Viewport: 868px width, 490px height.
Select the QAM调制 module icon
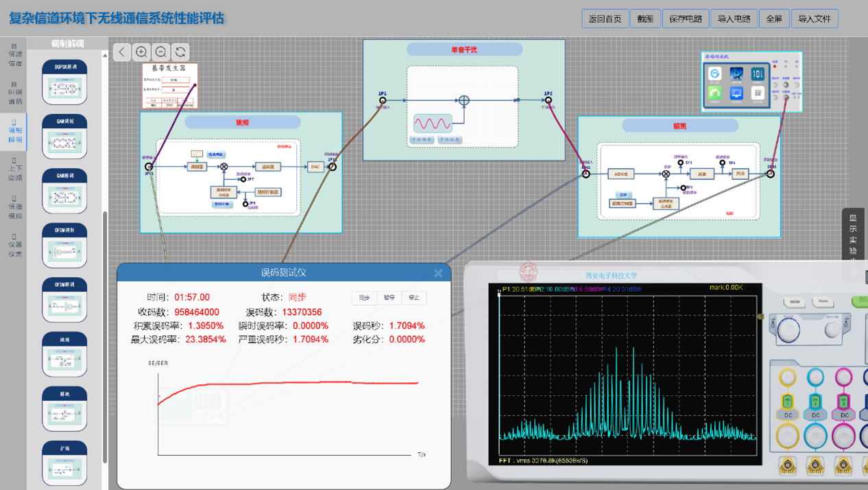64,137
